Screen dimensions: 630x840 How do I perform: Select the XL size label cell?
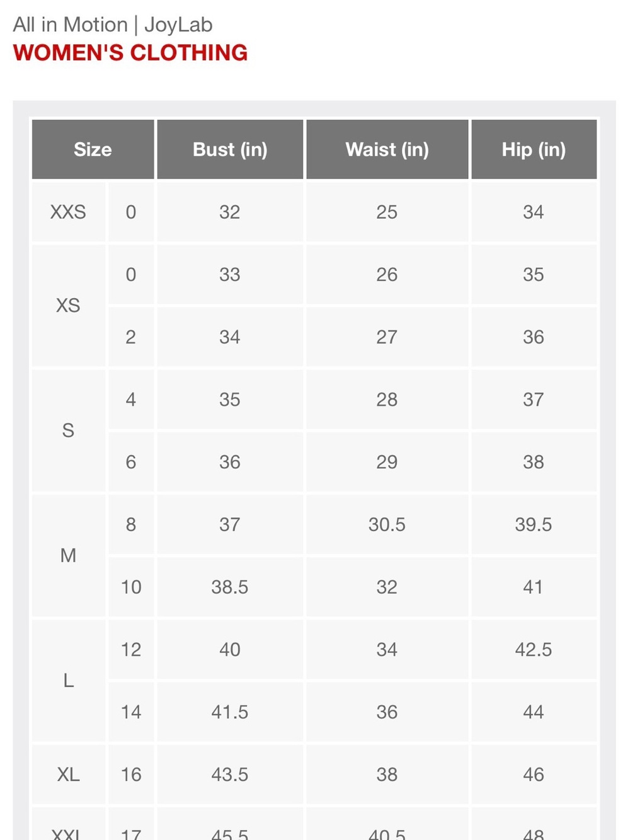[68, 774]
